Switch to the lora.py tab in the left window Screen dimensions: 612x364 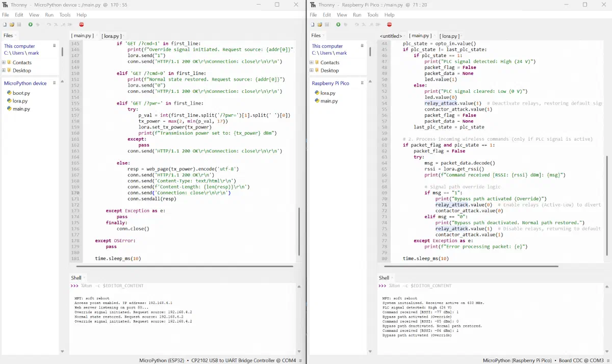click(x=112, y=36)
